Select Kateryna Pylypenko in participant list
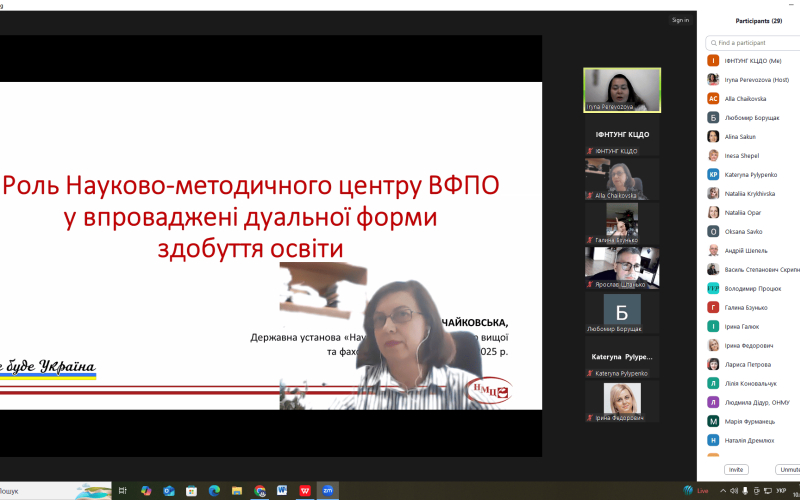Image resolution: width=800 pixels, height=500 pixels. (x=753, y=174)
